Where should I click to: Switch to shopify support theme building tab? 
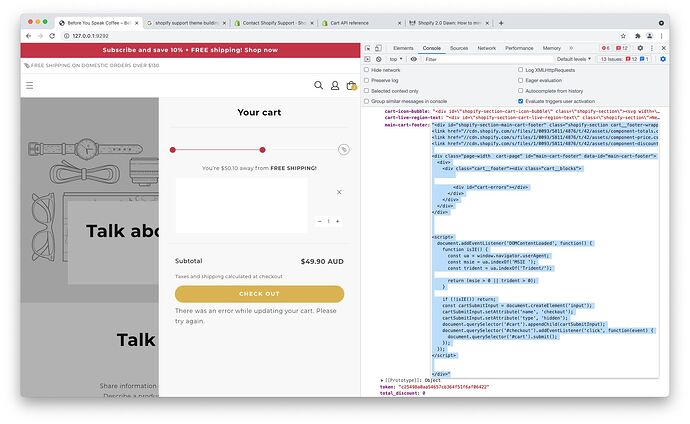click(x=186, y=23)
